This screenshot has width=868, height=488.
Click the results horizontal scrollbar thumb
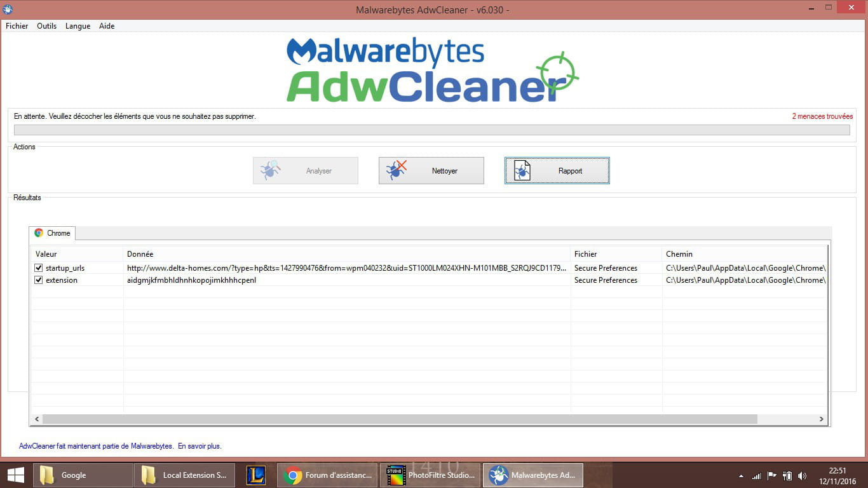coord(400,419)
